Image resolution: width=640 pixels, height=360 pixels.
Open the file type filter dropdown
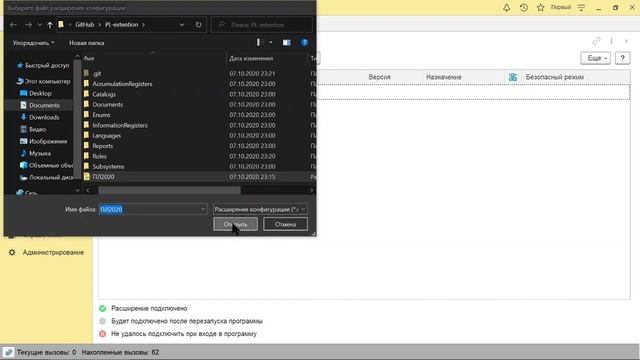tap(260, 209)
